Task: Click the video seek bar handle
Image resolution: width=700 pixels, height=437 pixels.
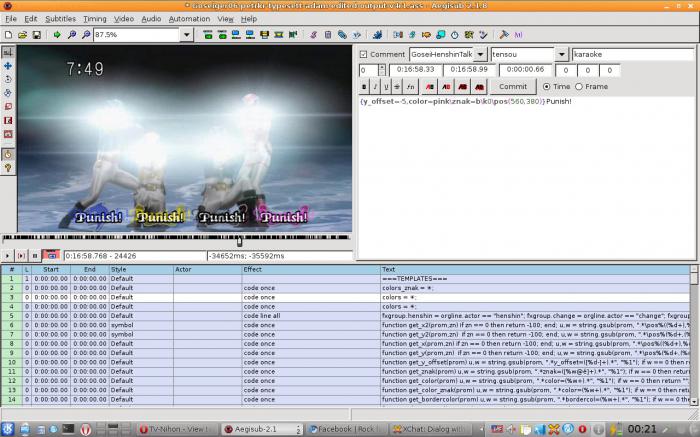Action: tap(239, 241)
